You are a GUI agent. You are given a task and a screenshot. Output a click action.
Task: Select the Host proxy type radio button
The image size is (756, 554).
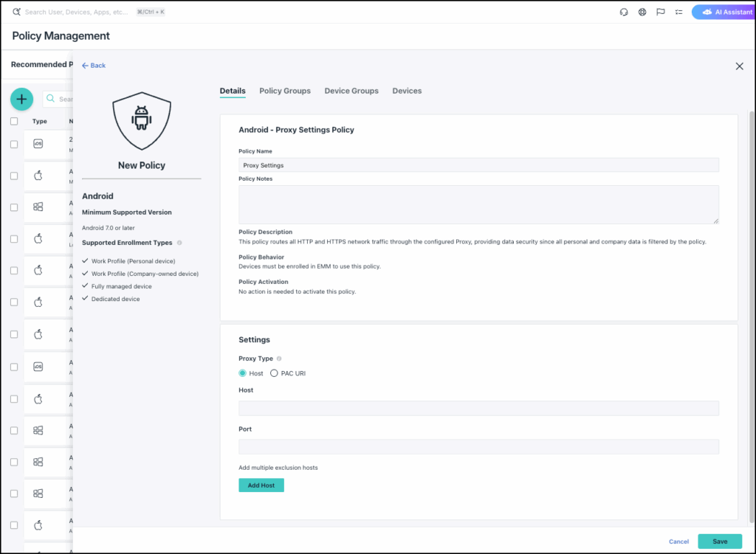tap(243, 373)
